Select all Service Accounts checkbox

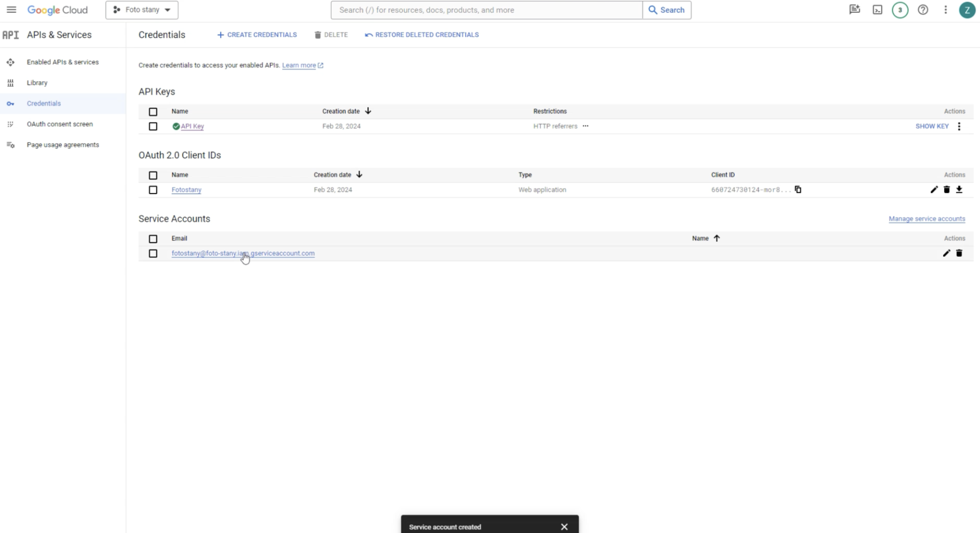(x=153, y=239)
